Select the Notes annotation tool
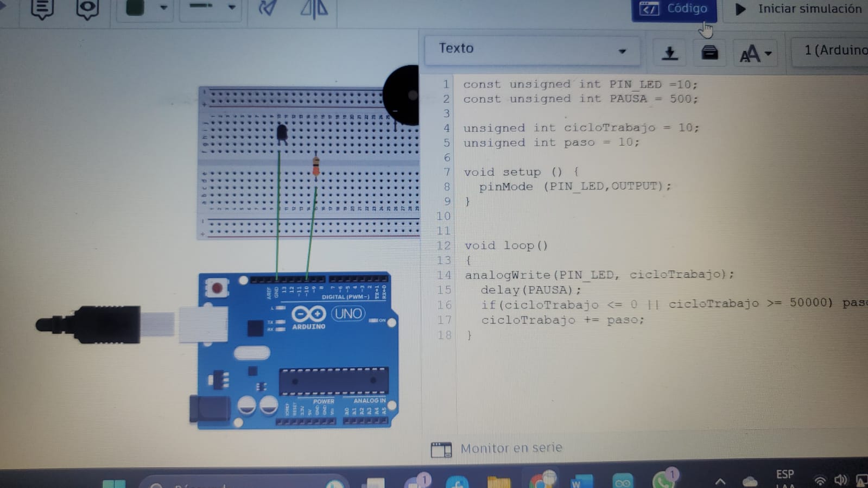 (x=42, y=9)
